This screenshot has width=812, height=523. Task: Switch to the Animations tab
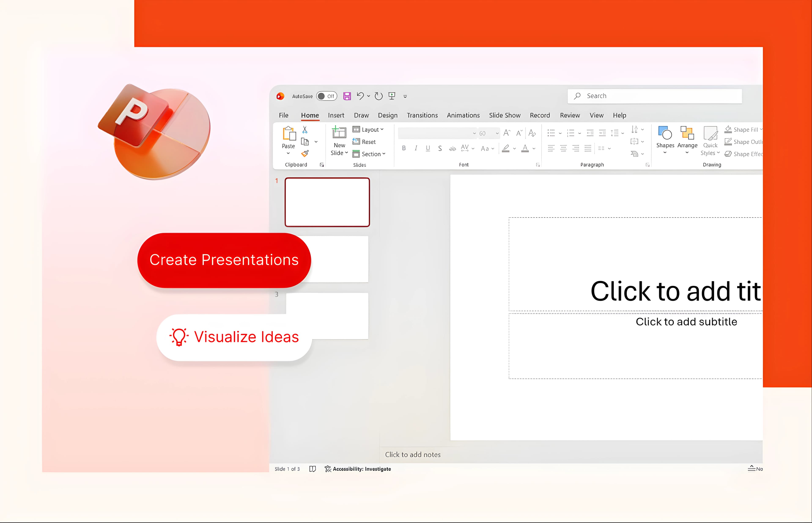463,115
